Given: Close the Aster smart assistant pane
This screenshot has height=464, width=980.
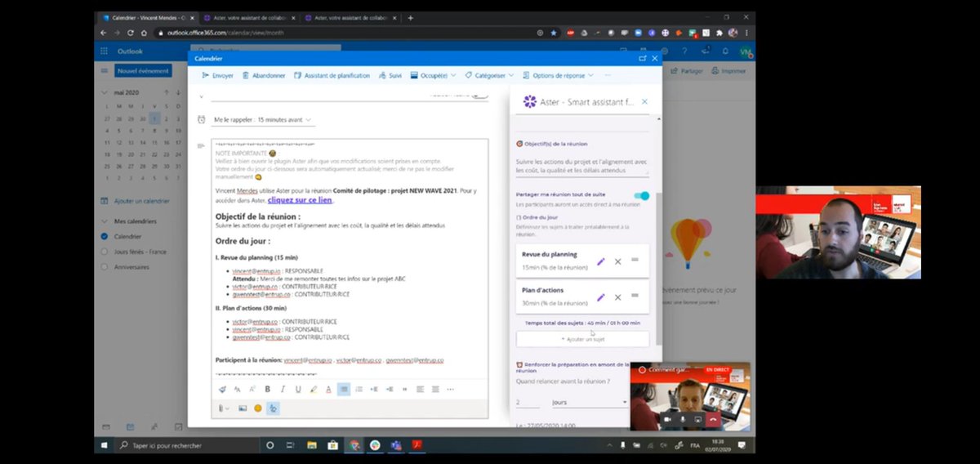Looking at the screenshot, I should tap(644, 101).
